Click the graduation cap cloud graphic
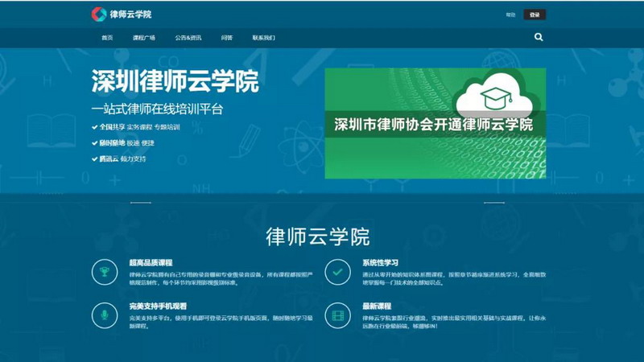Screen dimensions: 644x362 (495, 95)
